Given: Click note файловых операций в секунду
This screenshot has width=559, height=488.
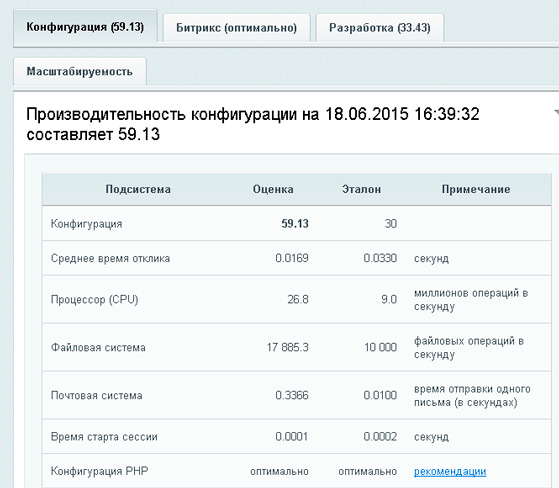Looking at the screenshot, I should pos(469,348).
